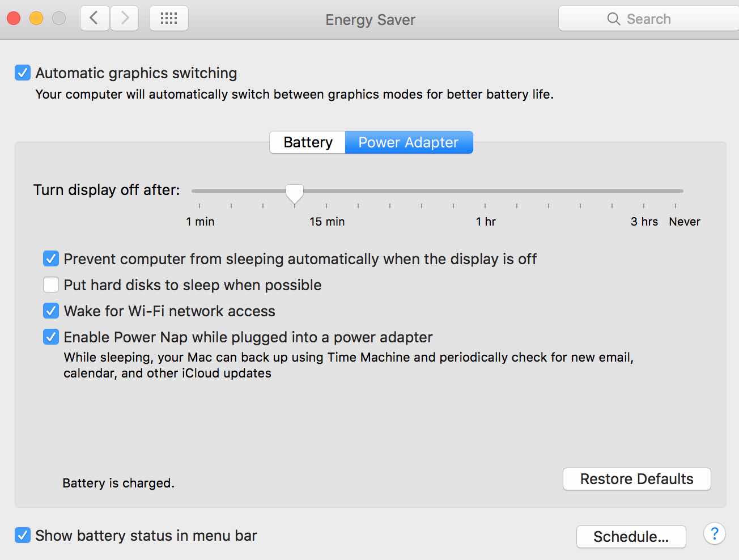739x560 pixels.
Task: Select the Power Adapter tab
Action: coord(409,142)
